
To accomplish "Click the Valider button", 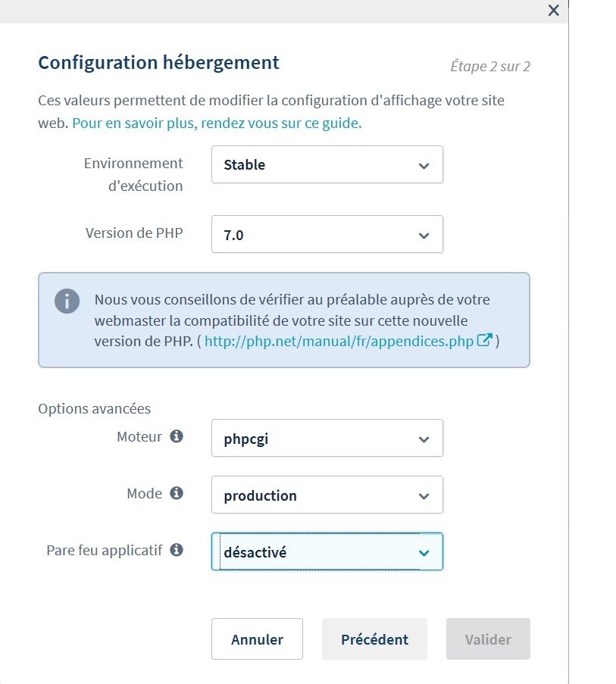I will 488,639.
